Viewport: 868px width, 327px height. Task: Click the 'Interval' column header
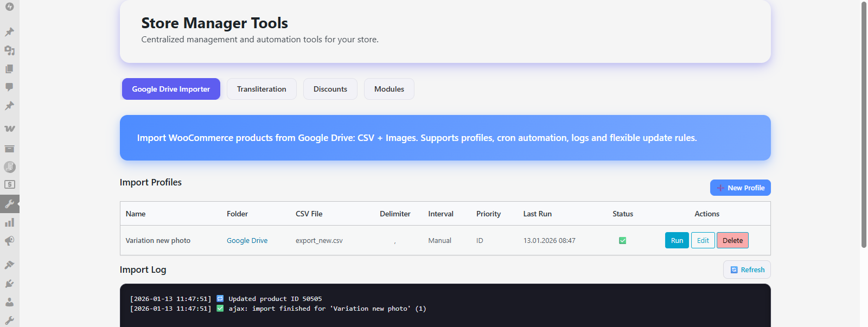[441, 214]
